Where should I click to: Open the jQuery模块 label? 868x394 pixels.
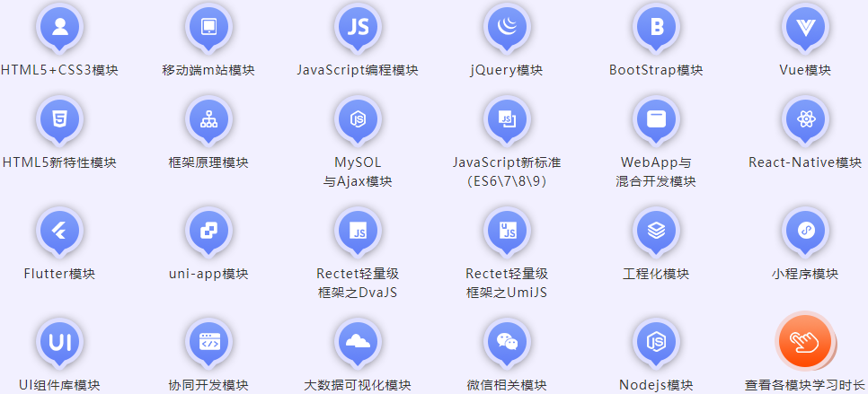tap(507, 70)
